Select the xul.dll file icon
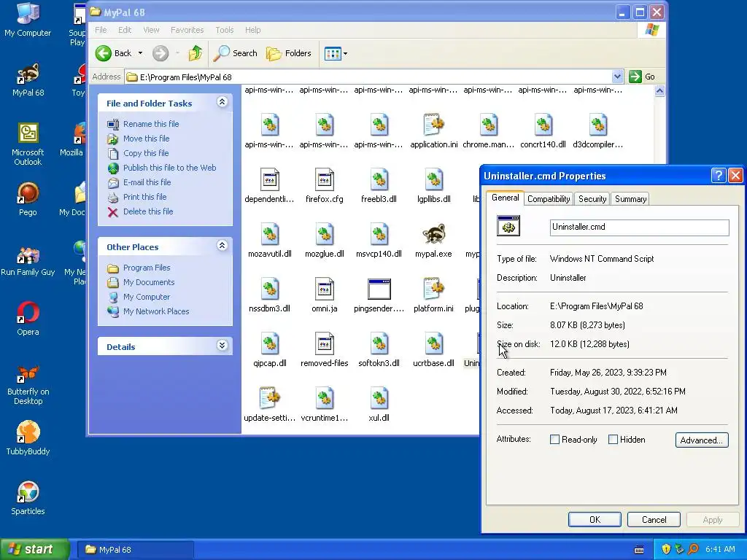The image size is (747, 560). pos(379,399)
